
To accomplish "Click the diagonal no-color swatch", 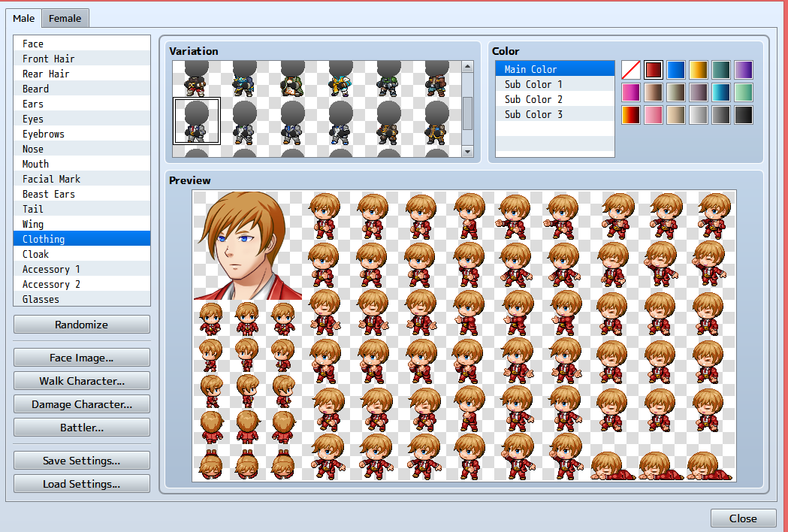I will (631, 68).
